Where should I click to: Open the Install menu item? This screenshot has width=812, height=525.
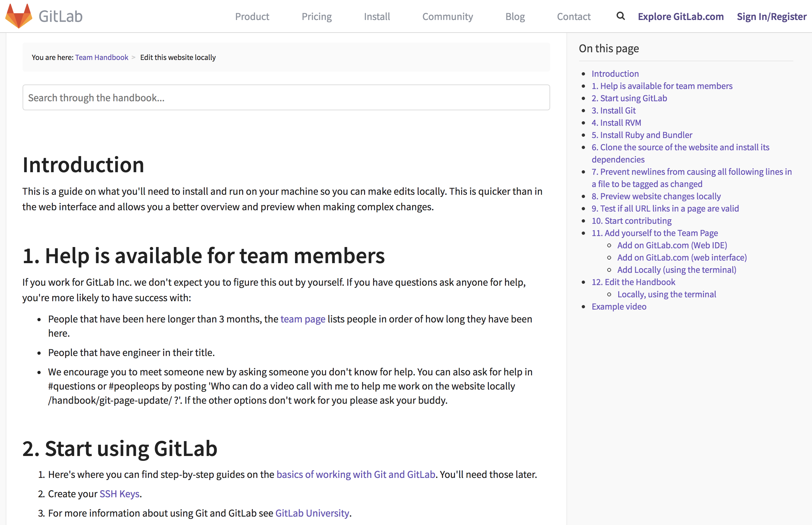tap(377, 16)
